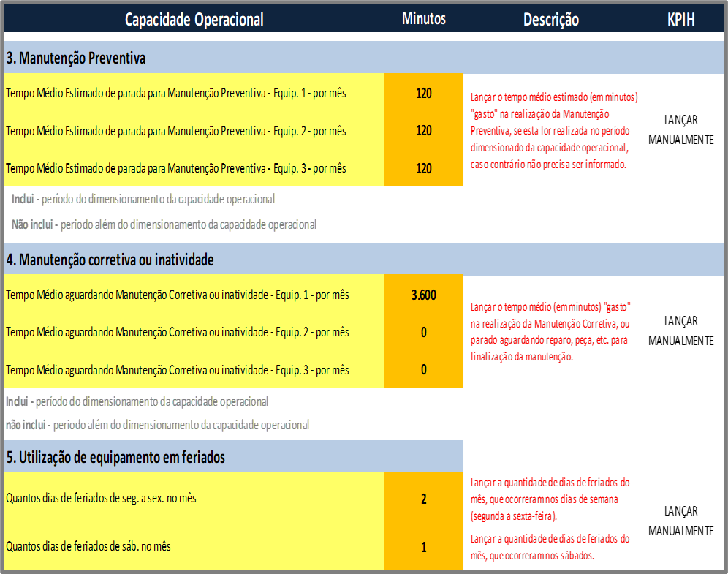
Task: Select the Descrição column header
Action: [x=550, y=20]
